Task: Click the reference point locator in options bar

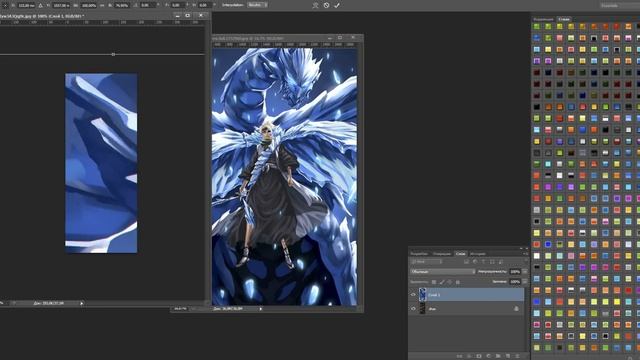Action: coord(5,5)
